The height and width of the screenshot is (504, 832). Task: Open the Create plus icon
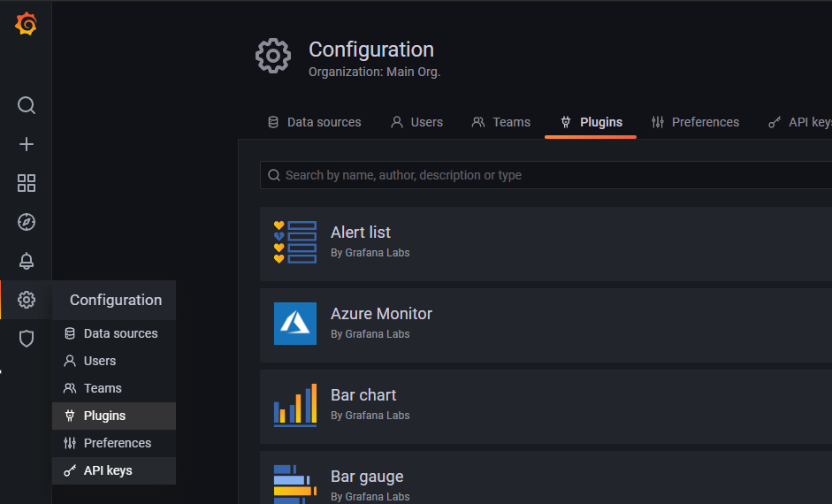pos(26,144)
